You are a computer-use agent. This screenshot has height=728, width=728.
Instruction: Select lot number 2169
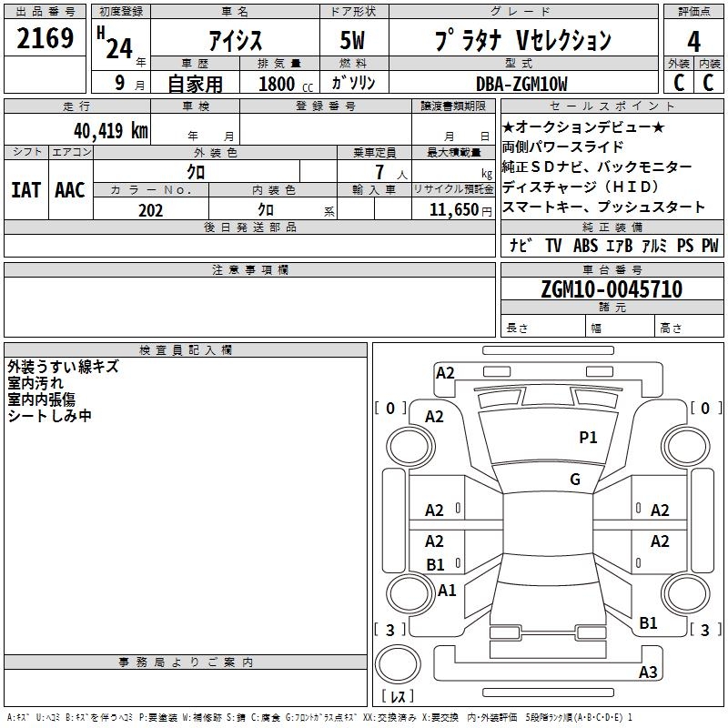point(45,38)
